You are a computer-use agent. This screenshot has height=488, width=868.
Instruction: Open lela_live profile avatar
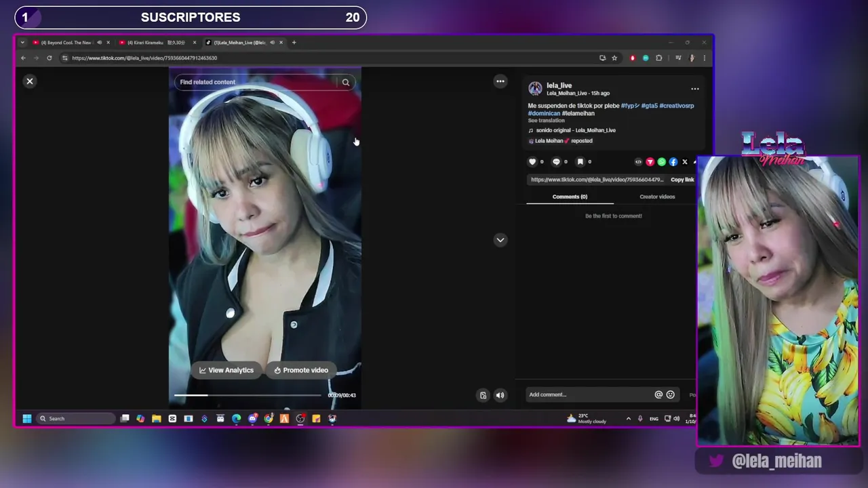pos(535,89)
